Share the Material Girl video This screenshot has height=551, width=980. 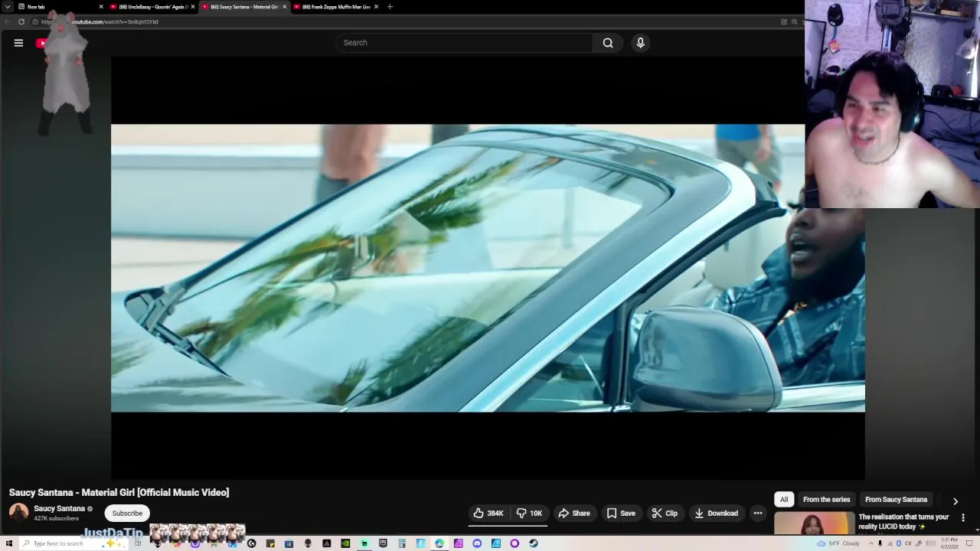pyautogui.click(x=574, y=514)
